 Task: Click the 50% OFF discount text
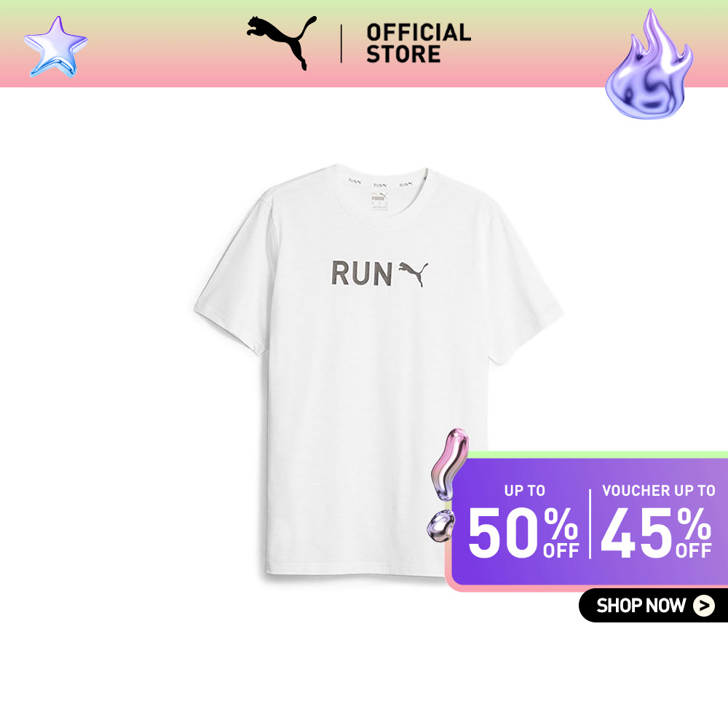(523, 532)
